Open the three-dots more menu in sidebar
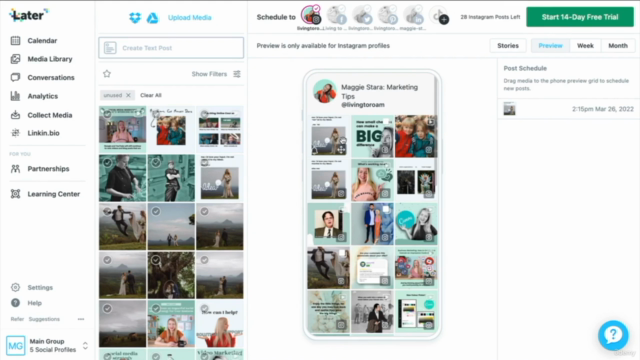The width and height of the screenshot is (640, 360). point(81,319)
